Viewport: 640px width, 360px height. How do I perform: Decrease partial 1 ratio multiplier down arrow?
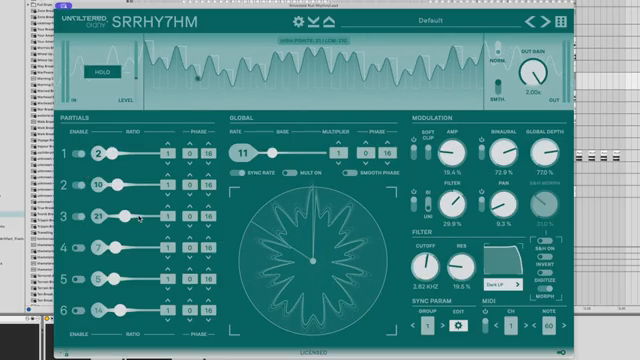[x=168, y=163]
